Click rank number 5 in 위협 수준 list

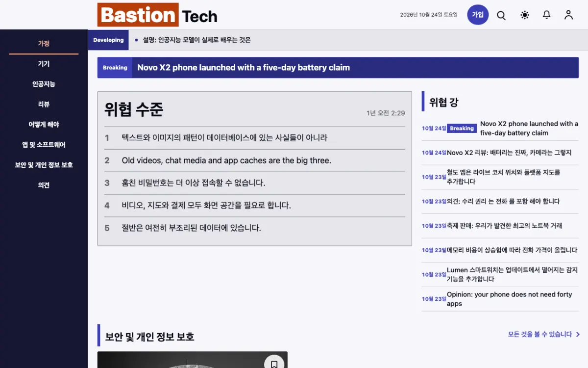[107, 228]
